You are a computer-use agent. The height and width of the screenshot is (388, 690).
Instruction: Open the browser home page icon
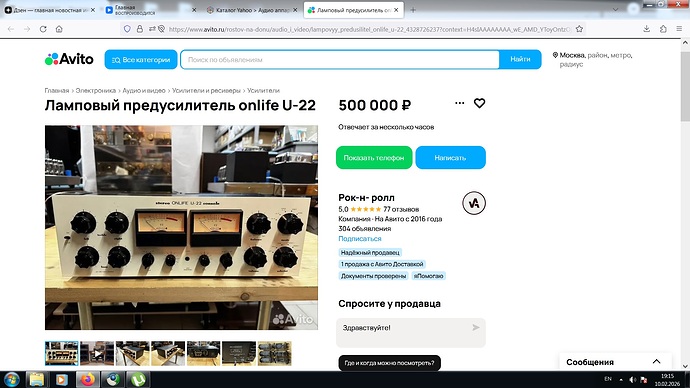click(x=59, y=29)
